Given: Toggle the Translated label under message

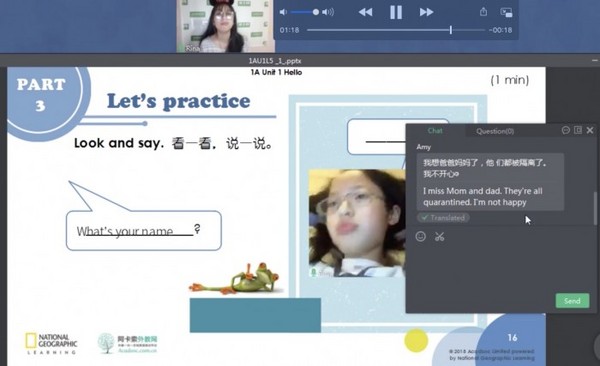Looking at the screenshot, I should (443, 218).
